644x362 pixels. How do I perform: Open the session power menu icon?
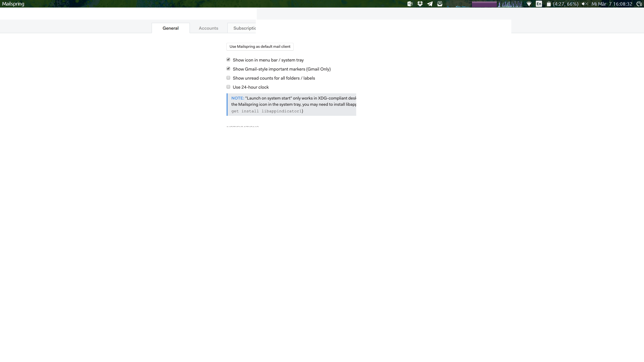point(639,4)
